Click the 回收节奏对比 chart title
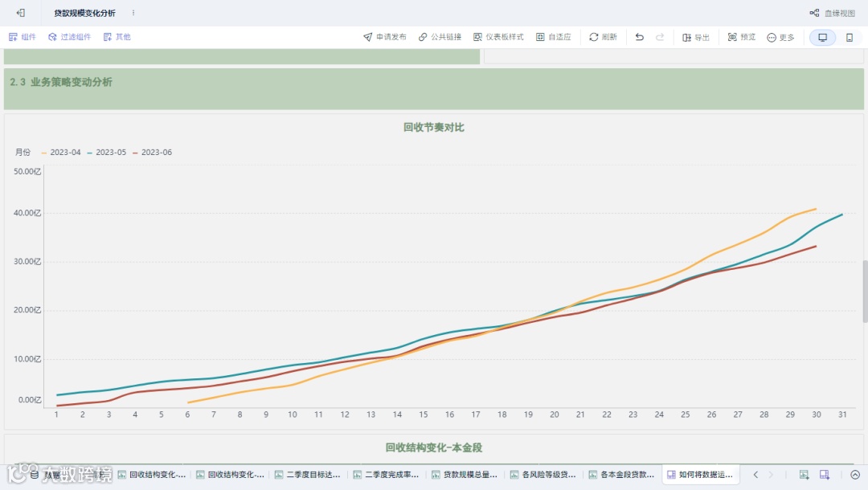The image size is (868, 490). [433, 127]
